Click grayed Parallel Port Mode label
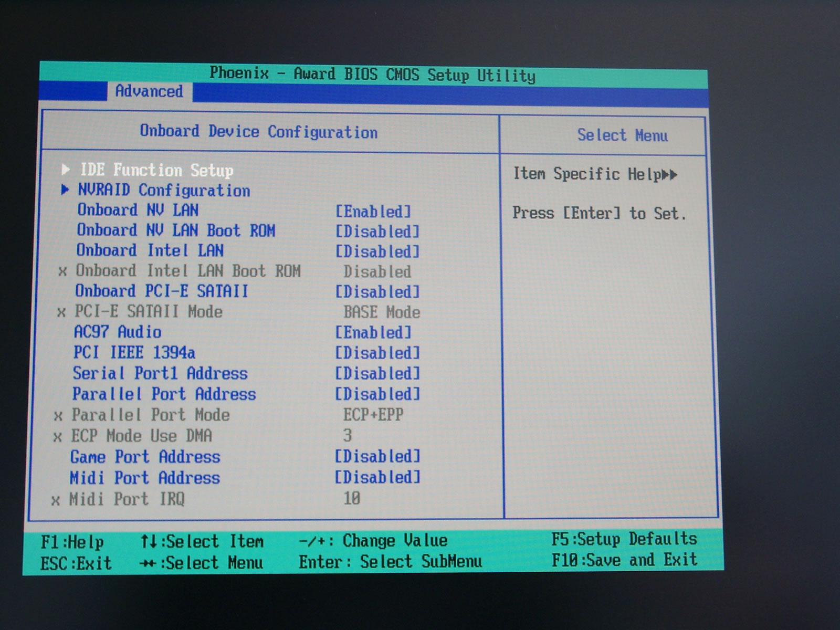The height and width of the screenshot is (630, 840). (151, 415)
